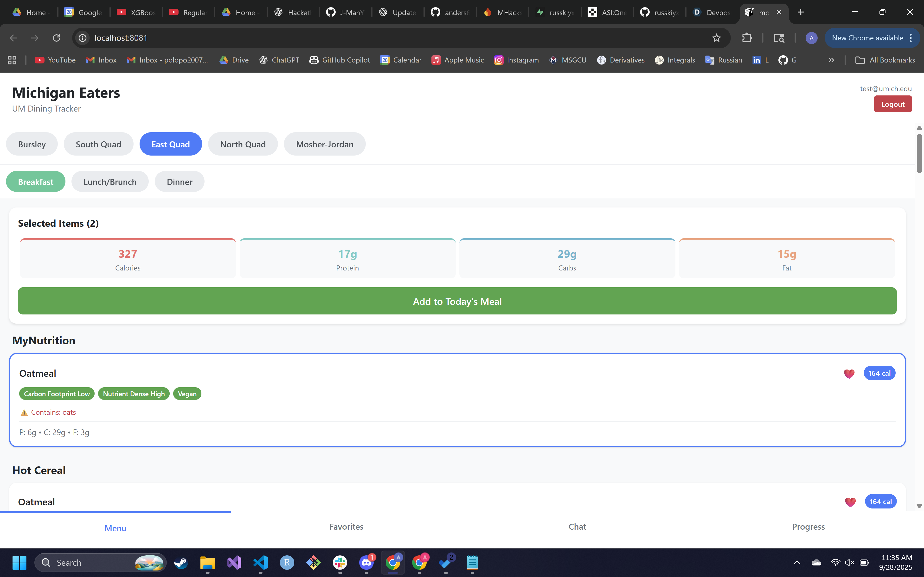The image size is (924, 577).
Task: Open the Chrome profile avatar
Action: point(811,38)
